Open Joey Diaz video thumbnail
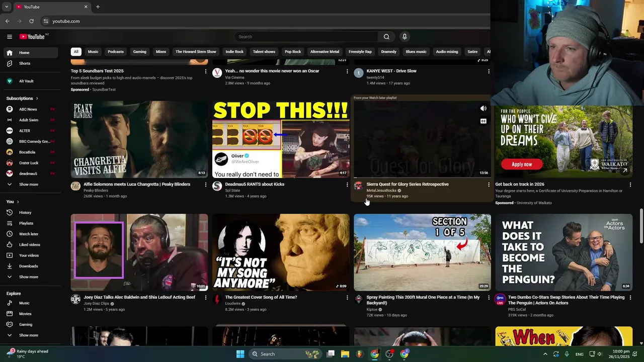Image resolution: width=644 pixels, height=362 pixels. pos(139,252)
